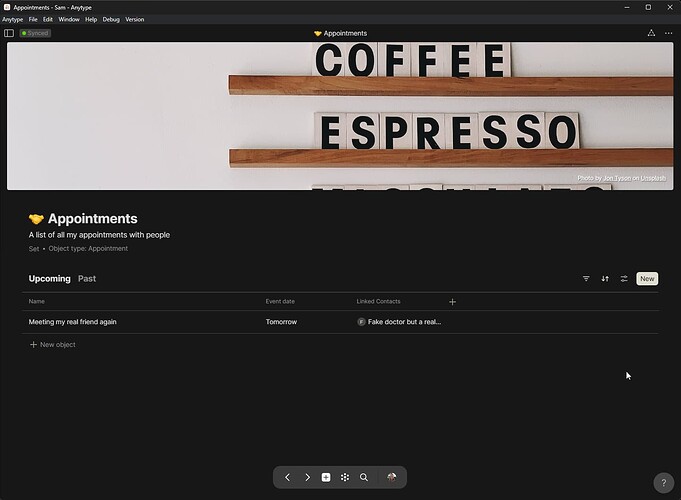This screenshot has height=500, width=681.
Task: Create new object via bottom plus icon
Action: click(x=326, y=477)
